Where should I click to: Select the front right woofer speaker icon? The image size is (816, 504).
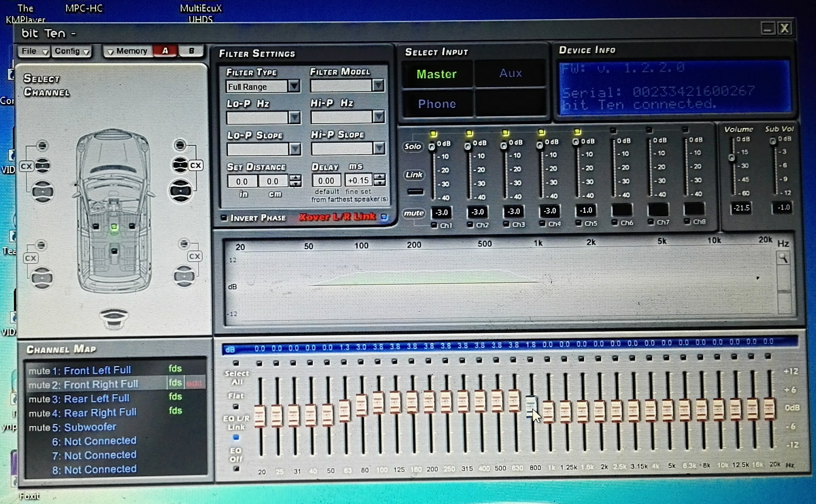point(181,191)
